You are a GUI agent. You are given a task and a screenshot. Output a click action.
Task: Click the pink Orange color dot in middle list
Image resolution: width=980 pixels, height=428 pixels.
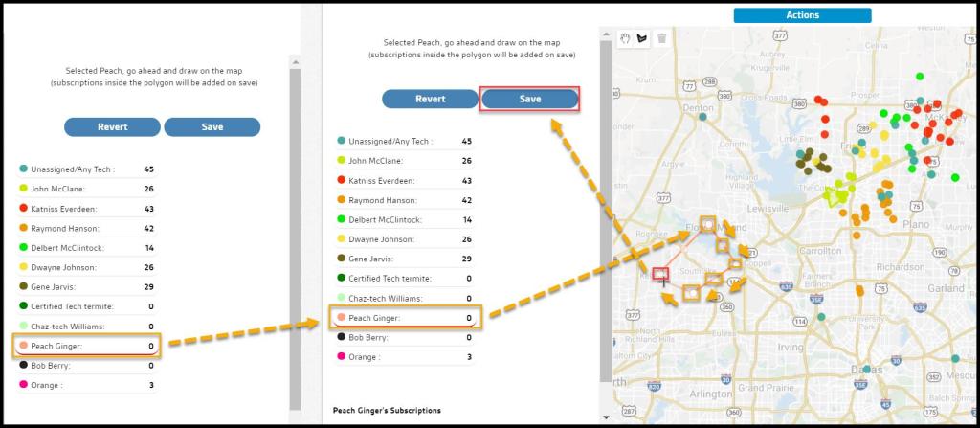click(x=341, y=357)
